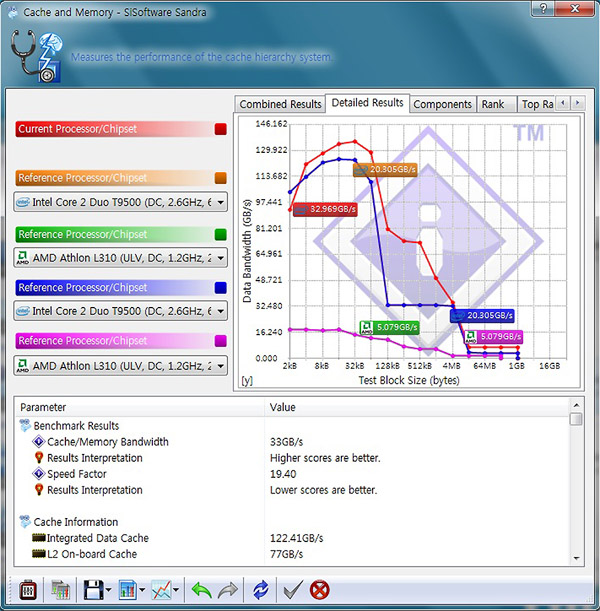Click the blue refresh arrows icon
600x611 pixels.
click(x=261, y=590)
